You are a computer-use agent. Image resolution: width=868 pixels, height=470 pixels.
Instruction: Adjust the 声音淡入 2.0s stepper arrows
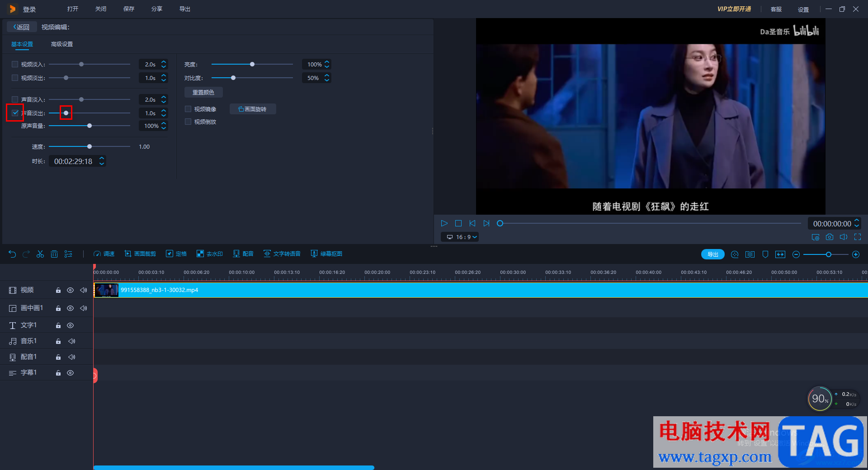click(x=164, y=99)
